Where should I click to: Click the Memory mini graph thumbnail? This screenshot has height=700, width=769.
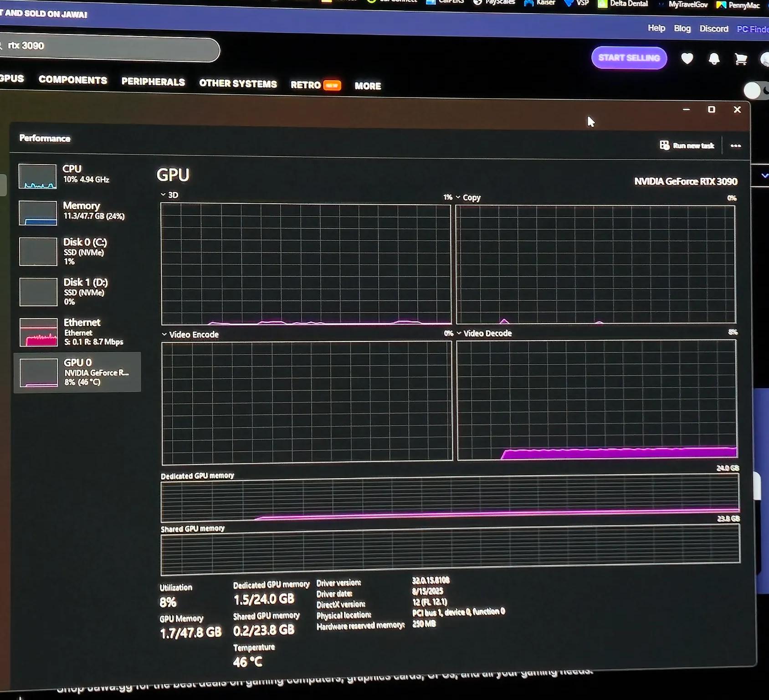tap(38, 213)
